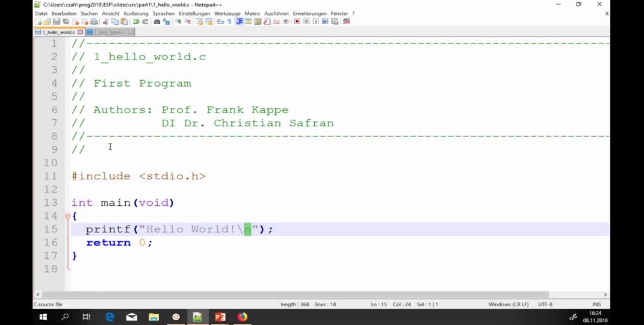Open the Ansicht menu
The width and height of the screenshot is (644, 325).
(111, 14)
